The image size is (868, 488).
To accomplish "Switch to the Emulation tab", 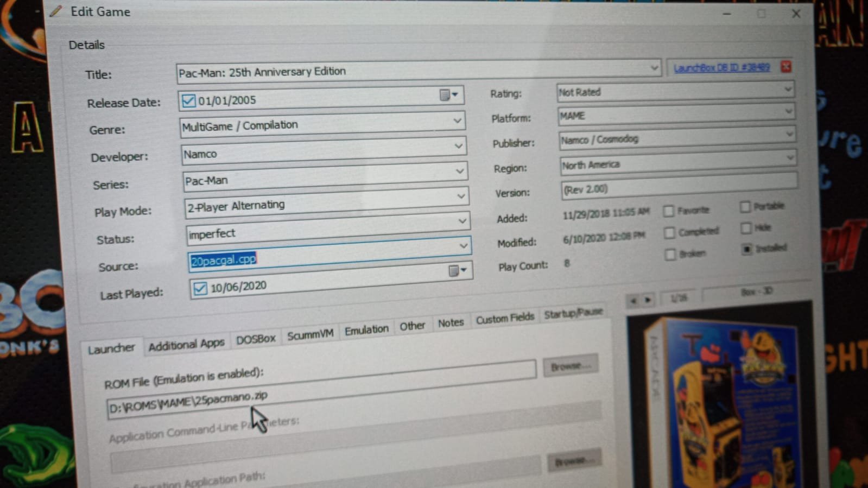I will tap(366, 329).
